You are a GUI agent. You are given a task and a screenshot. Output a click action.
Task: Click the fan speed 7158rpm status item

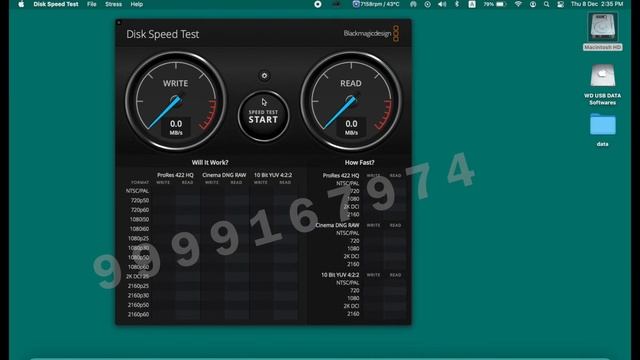[x=376, y=4]
